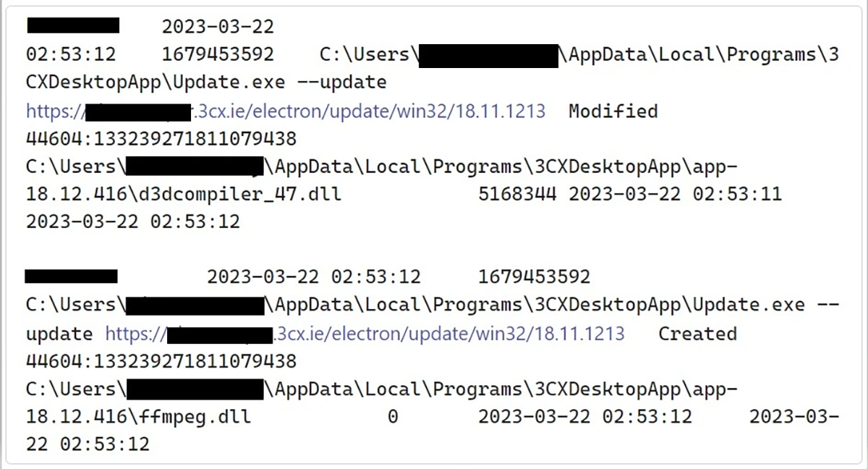Click the zero file size after ffmpeg.dll

coord(392,417)
